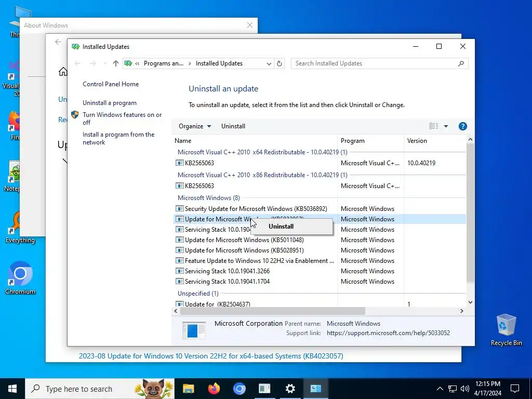This screenshot has width=532, height=399.
Task: Click the horizontal scrollbar left arrow
Action: coord(176,311)
